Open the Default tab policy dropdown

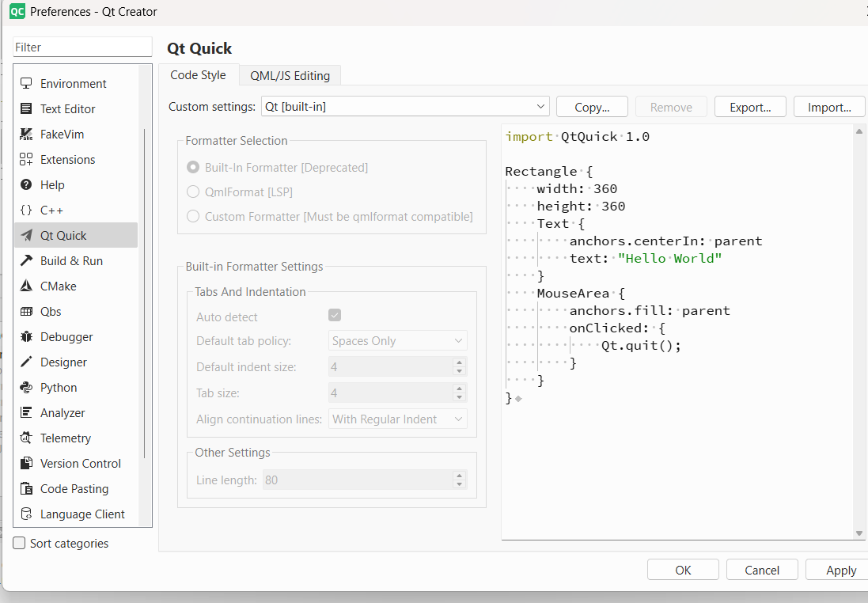click(x=397, y=340)
